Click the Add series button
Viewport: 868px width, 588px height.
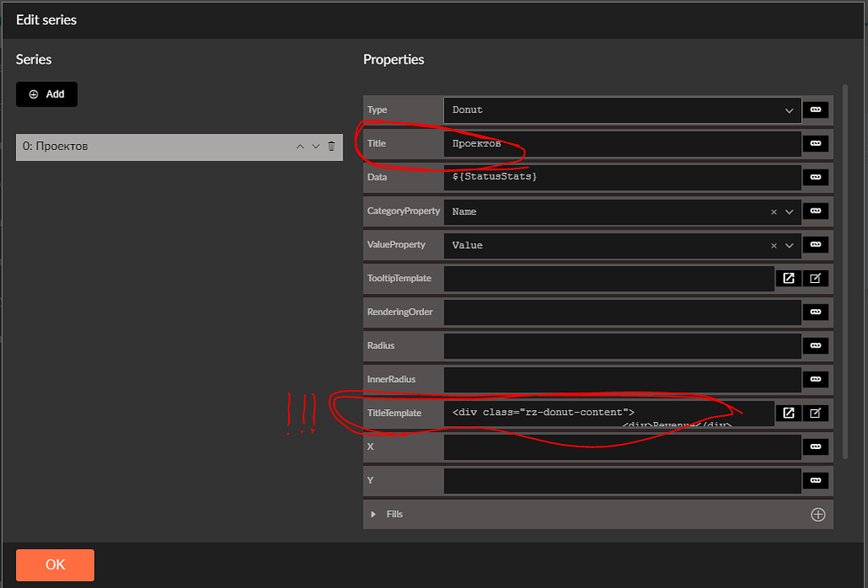coord(47,94)
